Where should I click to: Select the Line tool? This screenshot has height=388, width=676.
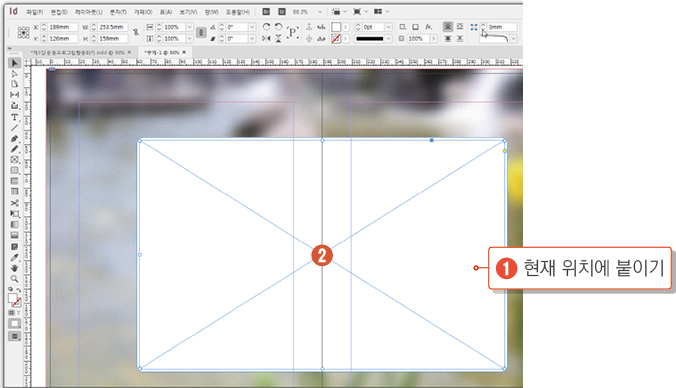(14, 128)
